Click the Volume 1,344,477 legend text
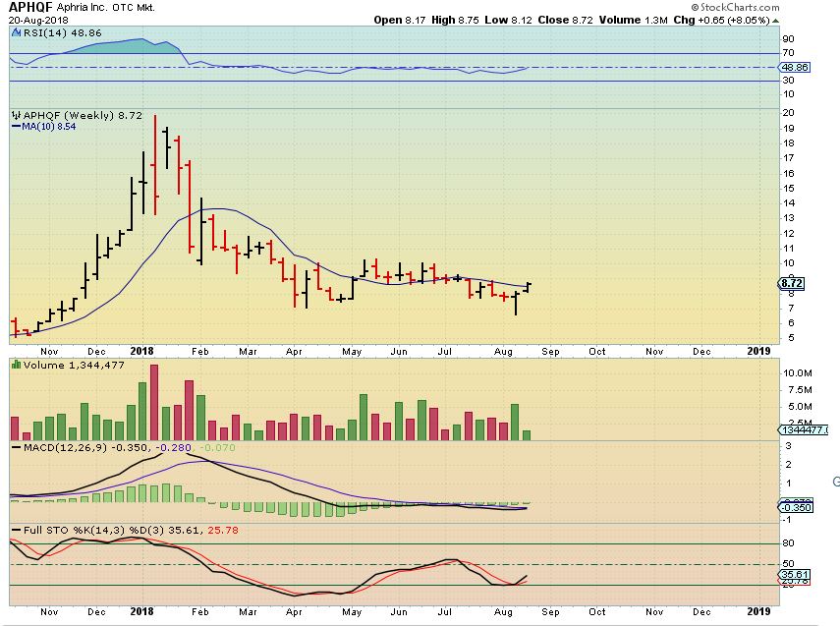840x626 pixels. (x=74, y=365)
